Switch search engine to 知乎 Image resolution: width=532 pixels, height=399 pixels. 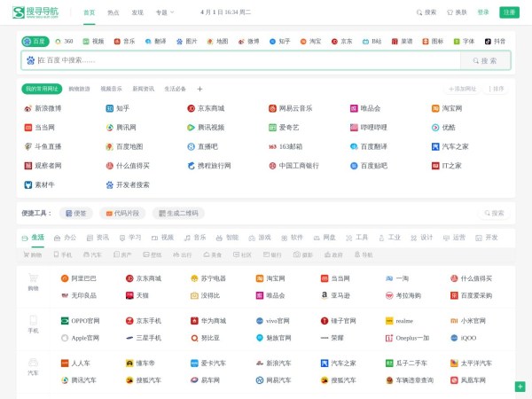(278, 41)
